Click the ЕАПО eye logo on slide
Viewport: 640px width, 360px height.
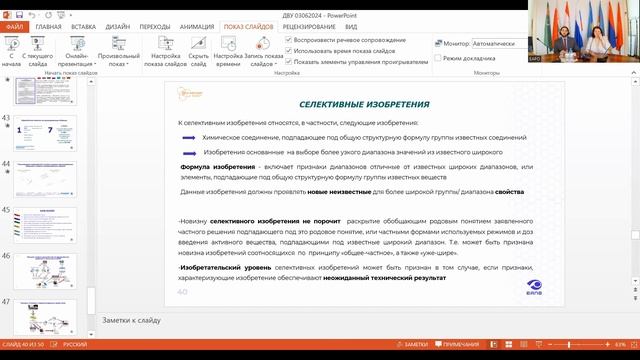point(534,287)
